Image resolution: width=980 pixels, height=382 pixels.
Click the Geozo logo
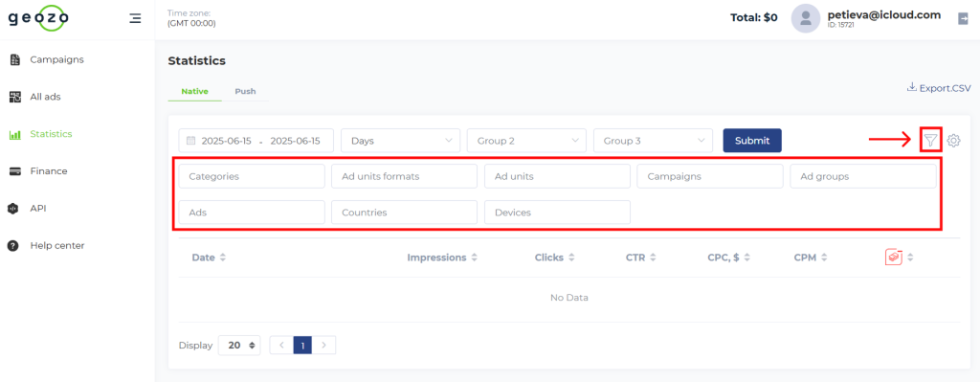pyautogui.click(x=38, y=18)
